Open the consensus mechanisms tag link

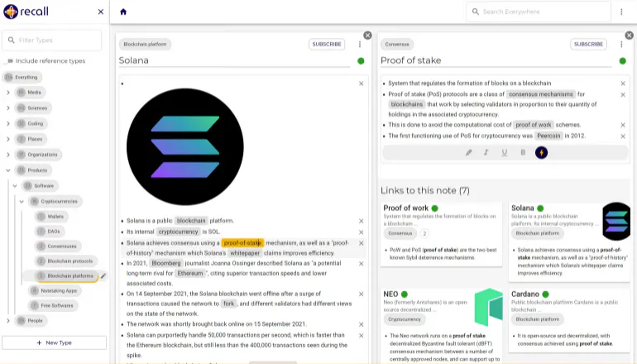[541, 94]
